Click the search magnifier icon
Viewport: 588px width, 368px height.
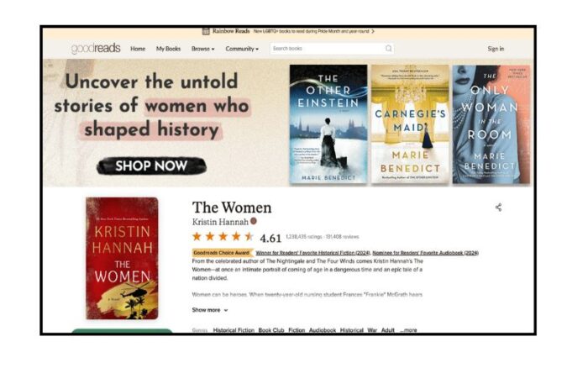(388, 49)
